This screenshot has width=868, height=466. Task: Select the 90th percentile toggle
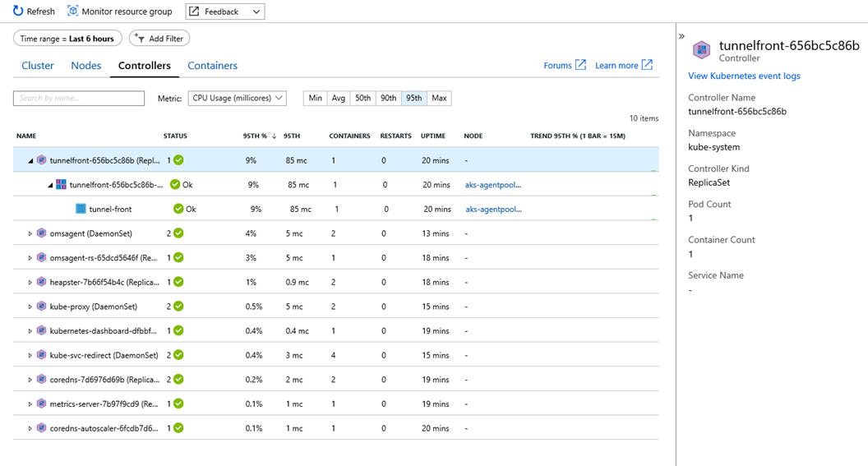(x=388, y=98)
